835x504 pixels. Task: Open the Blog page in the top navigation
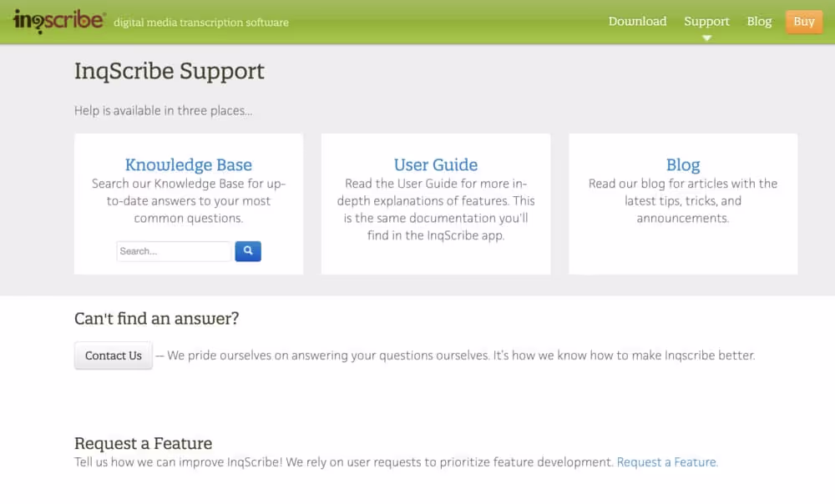pos(759,22)
